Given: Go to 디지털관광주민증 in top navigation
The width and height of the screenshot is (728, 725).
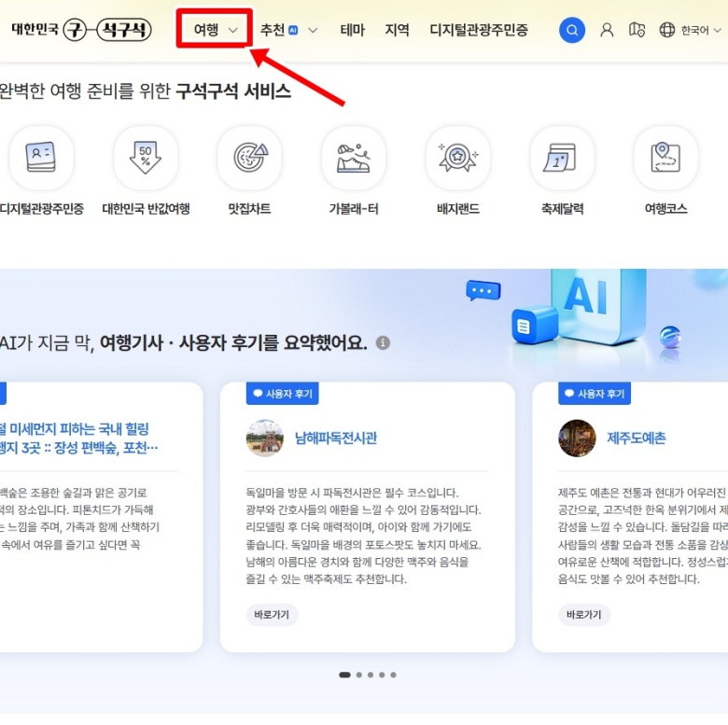Looking at the screenshot, I should click(479, 30).
